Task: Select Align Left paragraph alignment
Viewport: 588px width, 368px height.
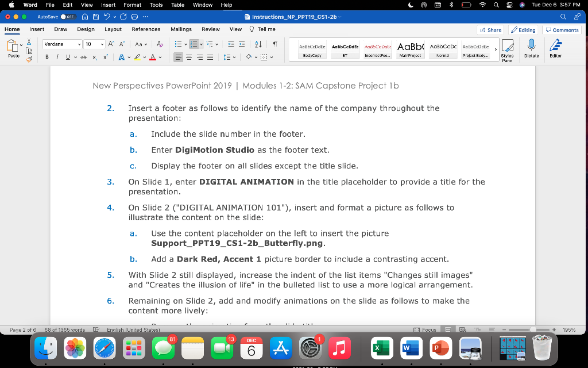Action: click(179, 57)
